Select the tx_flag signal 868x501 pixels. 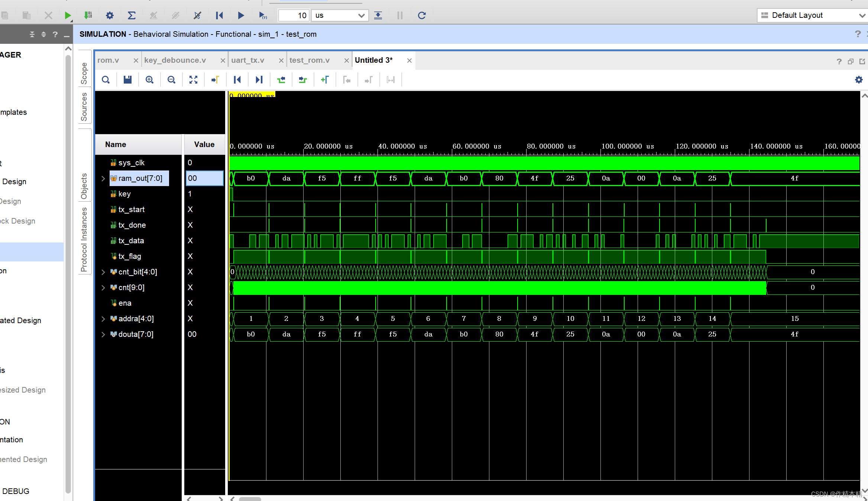130,256
